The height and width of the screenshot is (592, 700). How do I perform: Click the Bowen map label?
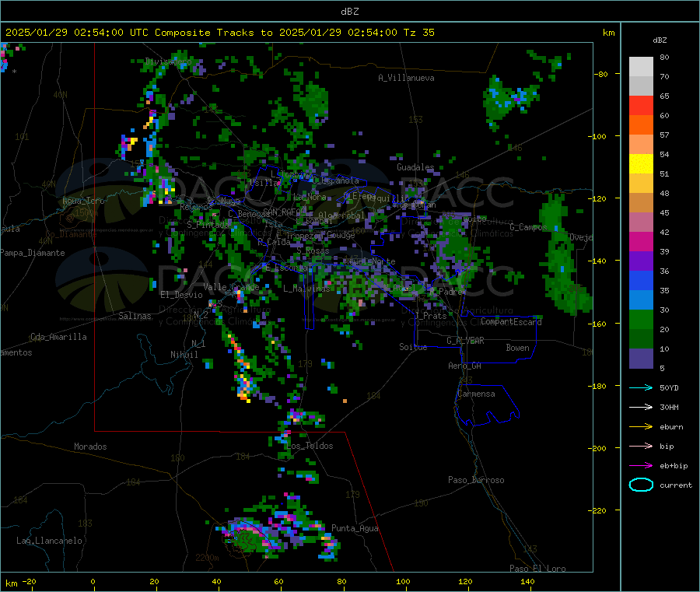(517, 347)
